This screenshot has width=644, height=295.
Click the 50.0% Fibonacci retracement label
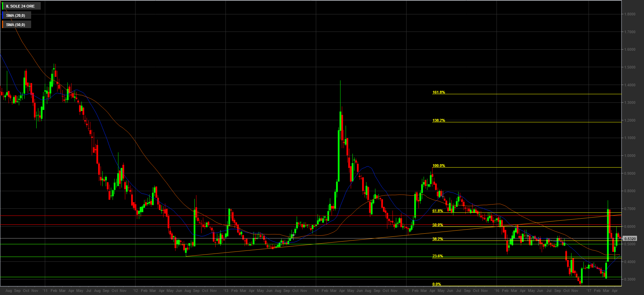pyautogui.click(x=438, y=225)
